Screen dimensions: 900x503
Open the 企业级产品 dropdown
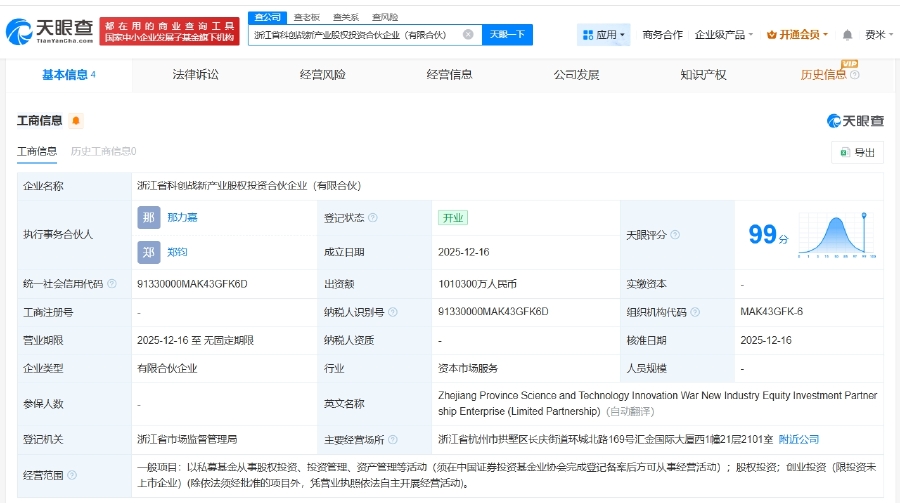tap(724, 35)
